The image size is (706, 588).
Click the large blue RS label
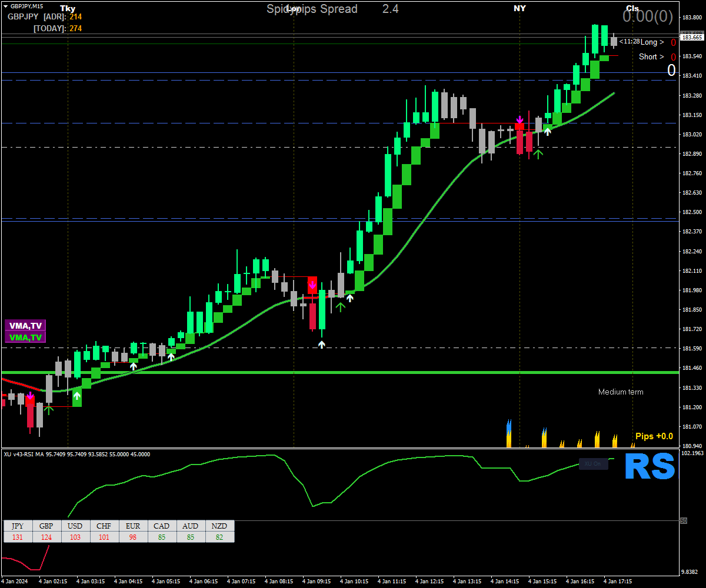pos(649,467)
